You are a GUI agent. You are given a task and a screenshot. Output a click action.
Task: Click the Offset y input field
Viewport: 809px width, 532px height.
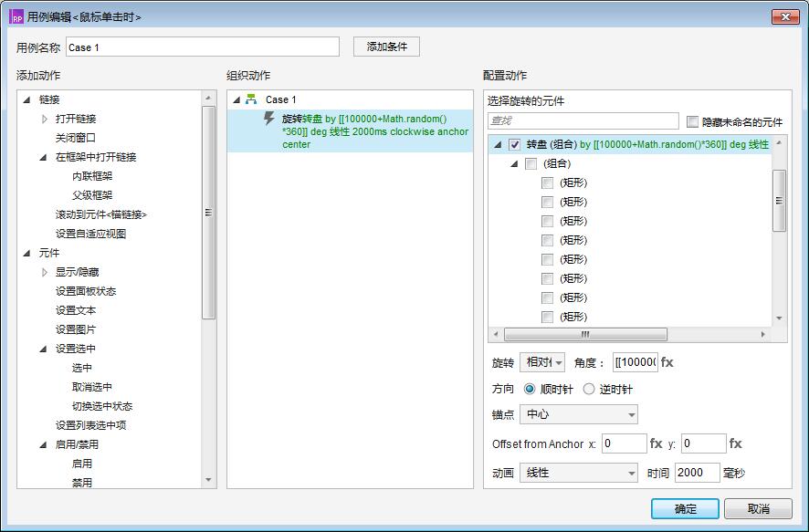(704, 443)
